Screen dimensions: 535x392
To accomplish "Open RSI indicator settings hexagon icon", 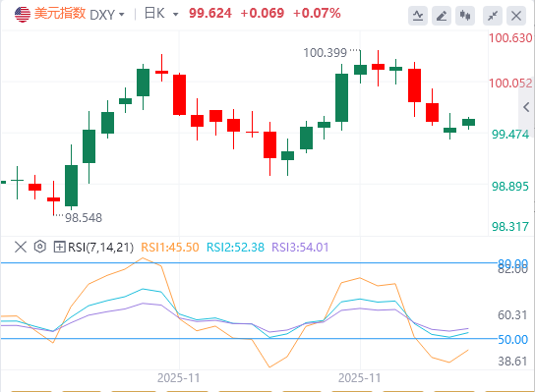I will [40, 247].
